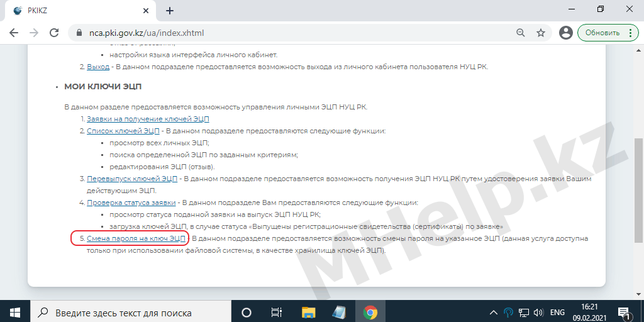Open the notification center icon
This screenshot has width=644, height=322.
coord(624,313)
